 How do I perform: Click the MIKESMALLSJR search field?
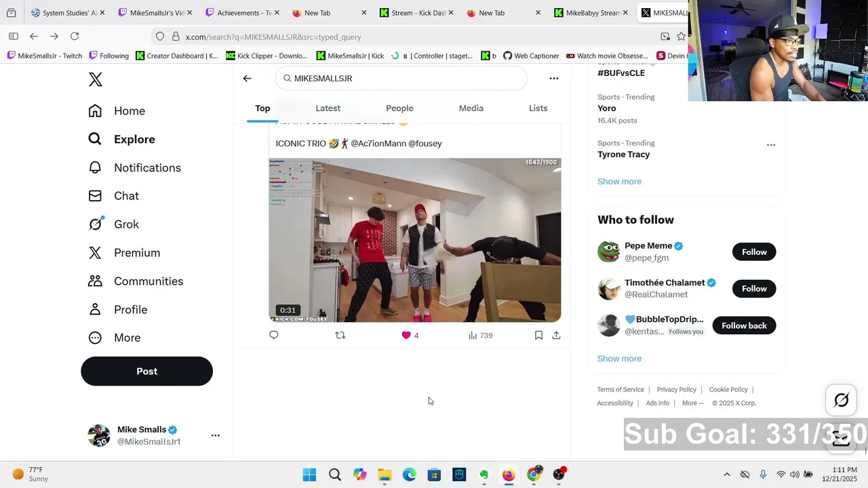click(401, 79)
